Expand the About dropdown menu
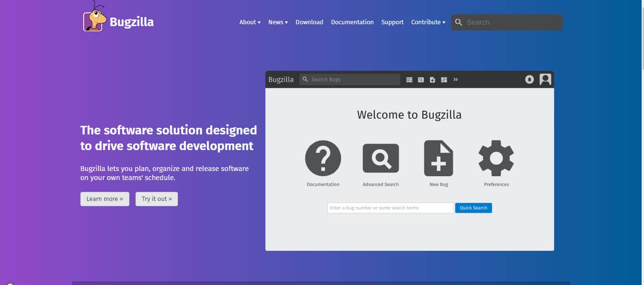The width and height of the screenshot is (644, 285). tap(250, 22)
